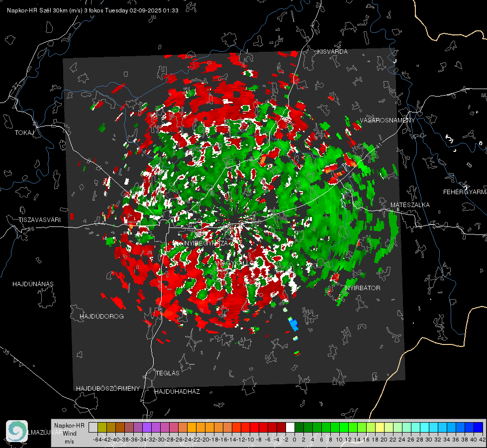Select the bright green swatch between 10 and 12
Image resolution: width=487 pixels, height=448 pixels.
point(344,428)
